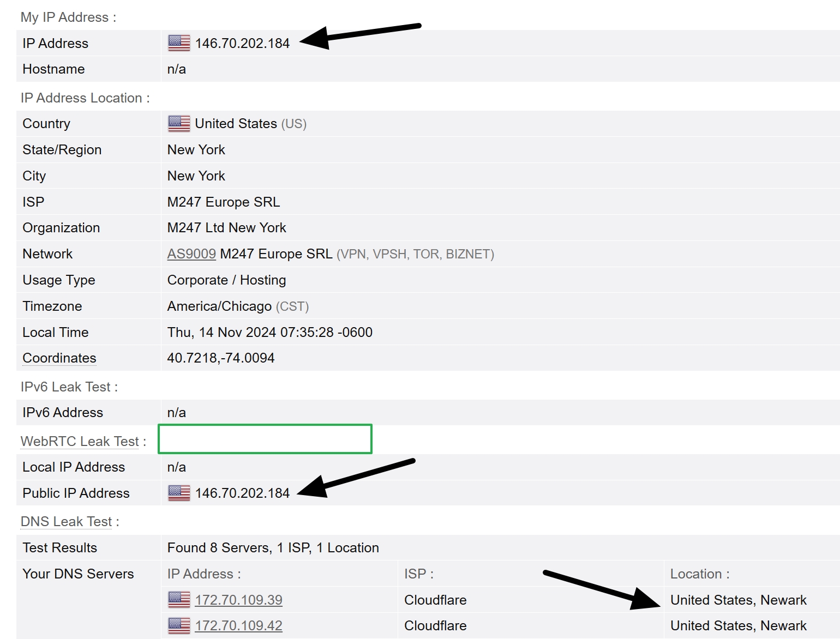Click the flag next to DNS server 172.70.109.42
The image size is (840, 639).
pos(178,625)
